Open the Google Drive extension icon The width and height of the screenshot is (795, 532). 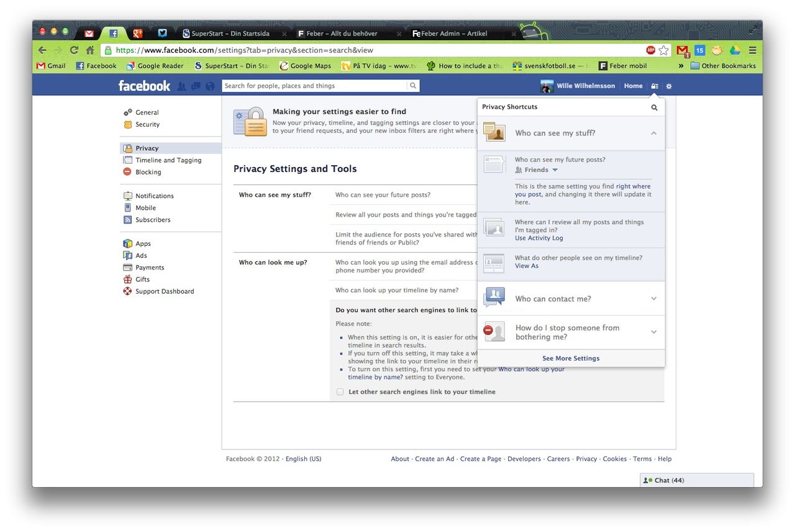tap(735, 50)
